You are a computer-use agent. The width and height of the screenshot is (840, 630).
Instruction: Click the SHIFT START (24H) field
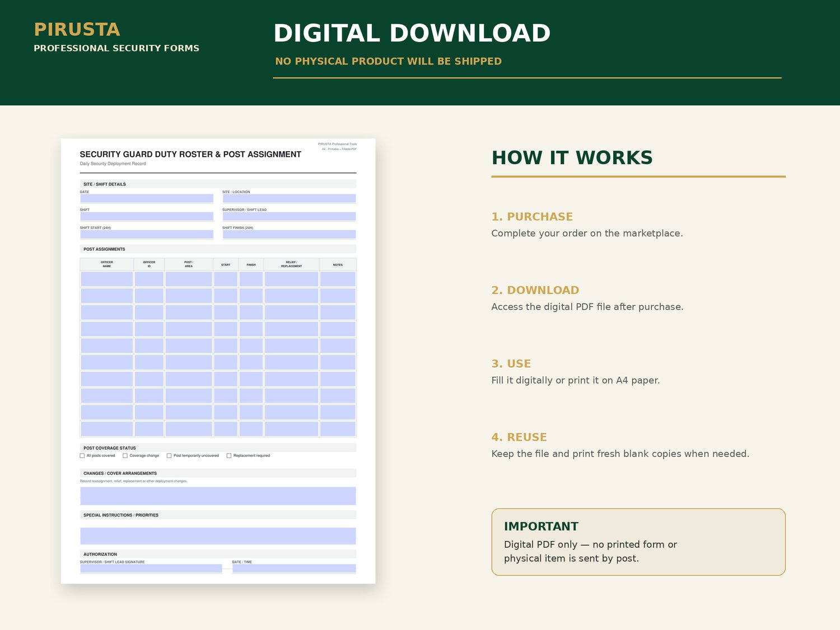pos(147,234)
